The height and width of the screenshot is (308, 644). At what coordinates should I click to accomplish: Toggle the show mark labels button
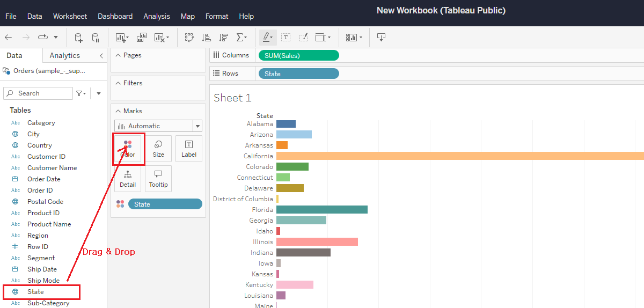click(286, 38)
